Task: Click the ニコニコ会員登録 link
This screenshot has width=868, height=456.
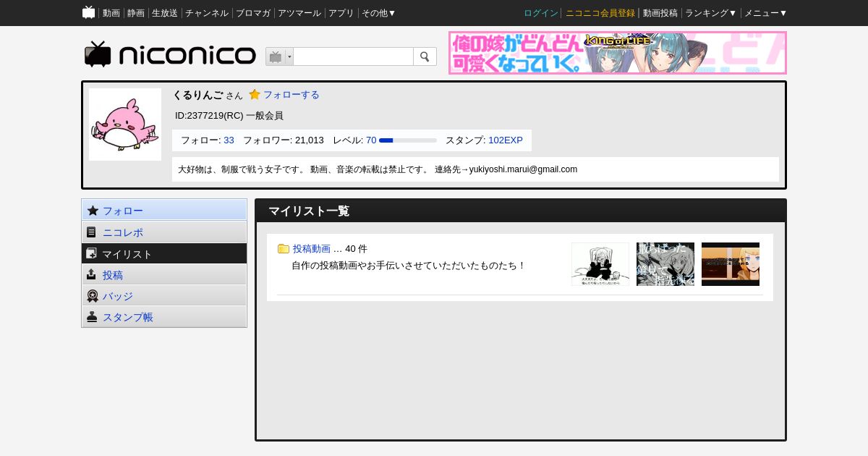Action: coord(600,13)
